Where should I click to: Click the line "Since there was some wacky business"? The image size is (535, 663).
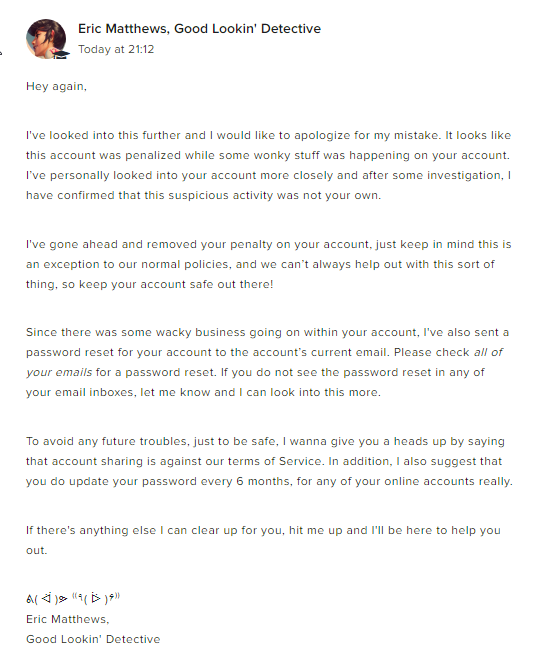267,332
